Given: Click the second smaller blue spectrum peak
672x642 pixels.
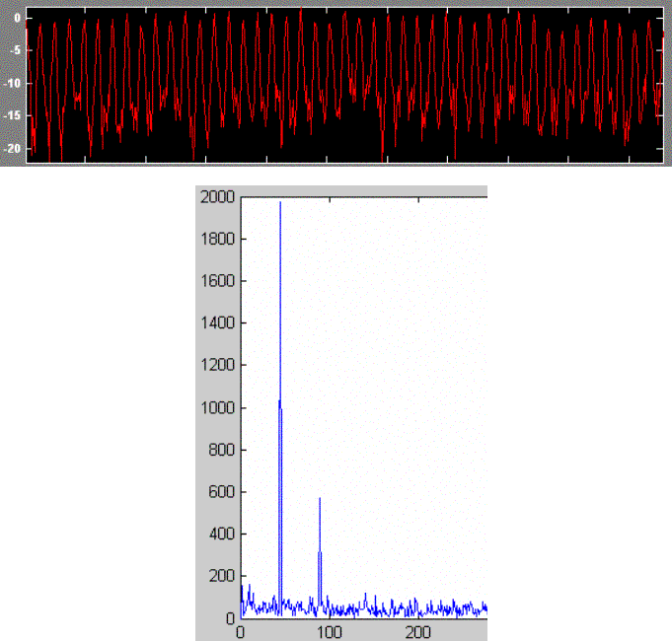Looking at the screenshot, I should click(x=320, y=552).
